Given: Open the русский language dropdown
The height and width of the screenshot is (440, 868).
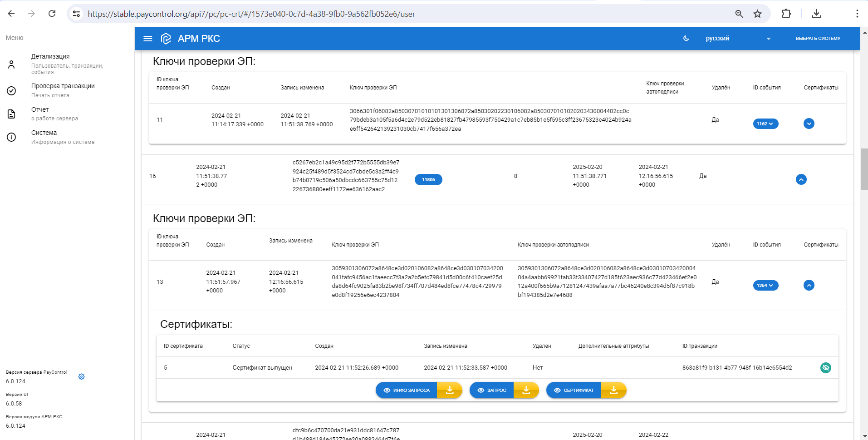Looking at the screenshot, I should click(x=738, y=39).
